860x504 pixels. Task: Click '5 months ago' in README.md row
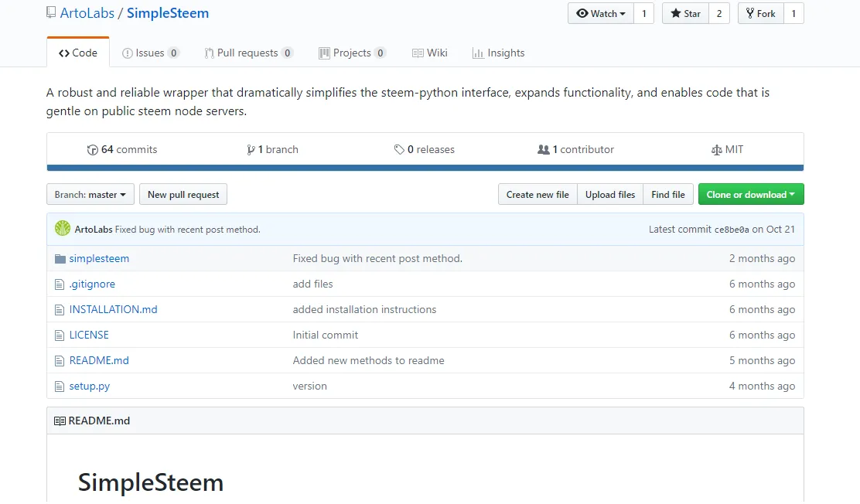762,360
